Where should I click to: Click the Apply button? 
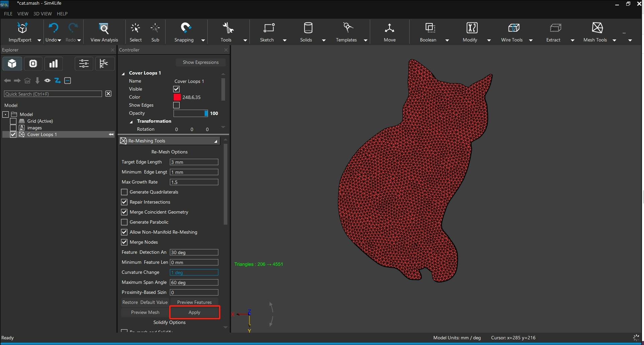[x=194, y=312]
